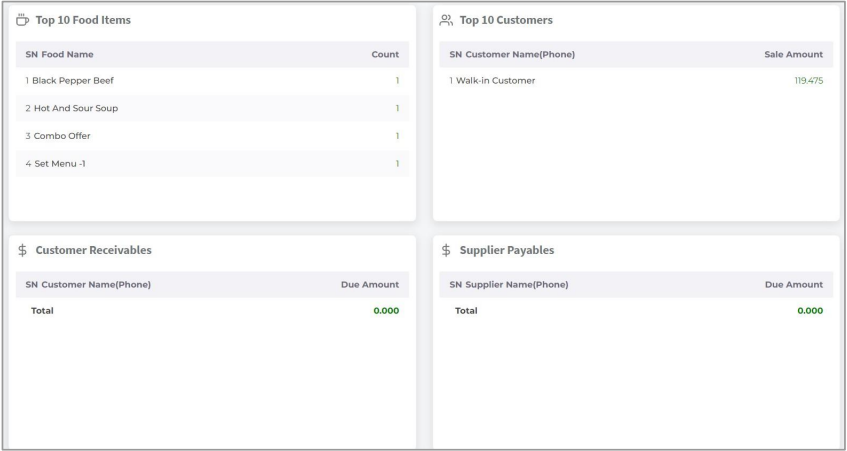Click the Top 10 Food Items heading
847x451 pixels.
coord(83,20)
